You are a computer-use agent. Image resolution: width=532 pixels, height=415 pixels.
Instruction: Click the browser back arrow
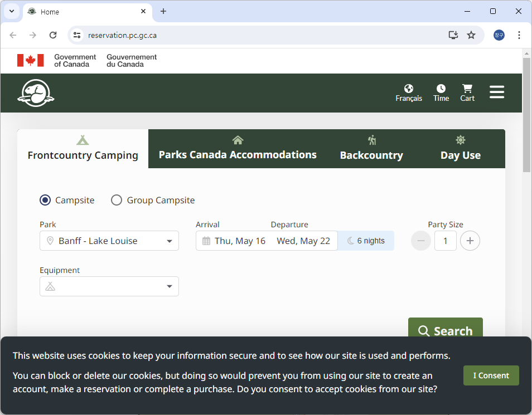(13, 35)
